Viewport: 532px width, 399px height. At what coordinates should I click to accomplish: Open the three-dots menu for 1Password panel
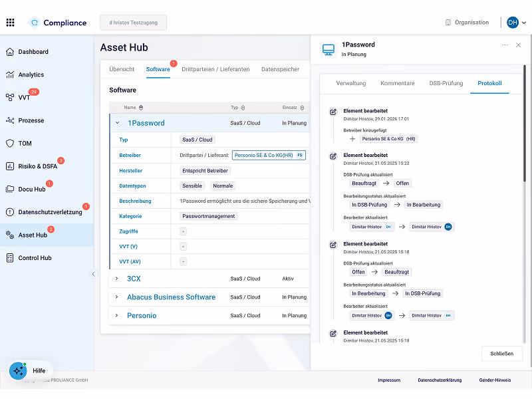click(505, 45)
